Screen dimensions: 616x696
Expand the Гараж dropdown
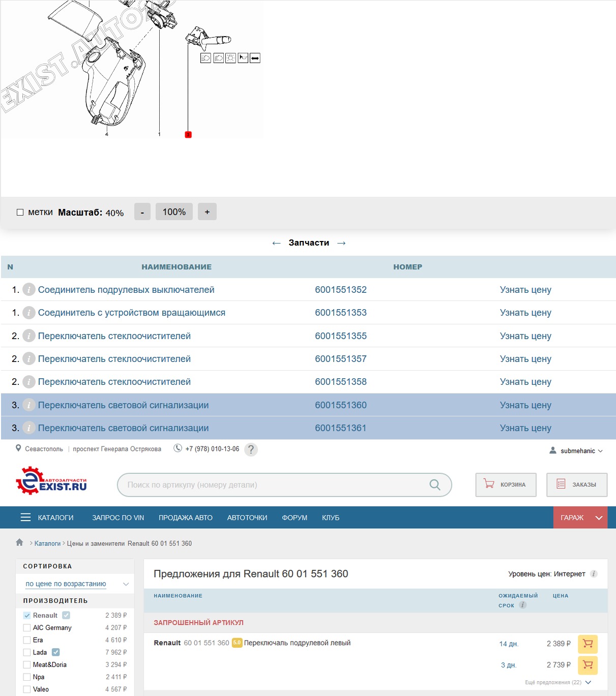point(580,518)
